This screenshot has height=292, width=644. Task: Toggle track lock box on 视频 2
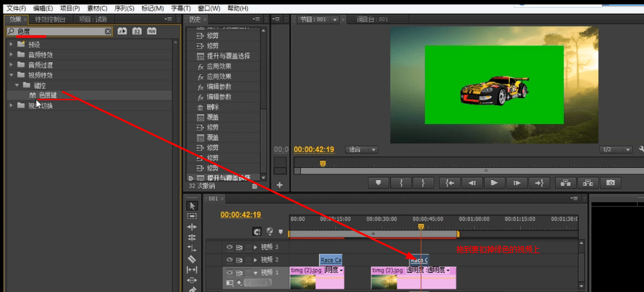[x=248, y=260]
